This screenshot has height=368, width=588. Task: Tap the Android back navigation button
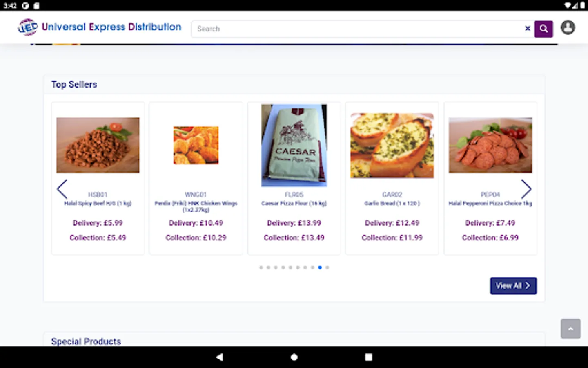tap(220, 357)
